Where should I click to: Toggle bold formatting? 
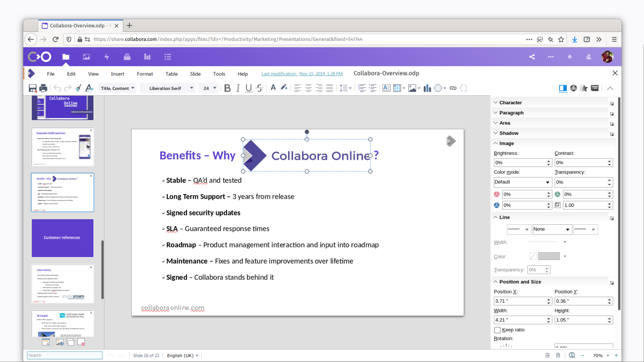(x=227, y=88)
